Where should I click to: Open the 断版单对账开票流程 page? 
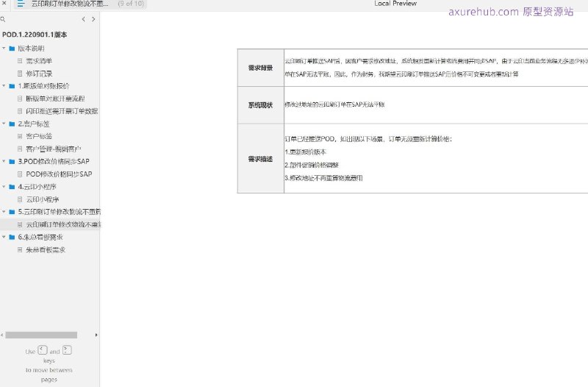pos(56,99)
